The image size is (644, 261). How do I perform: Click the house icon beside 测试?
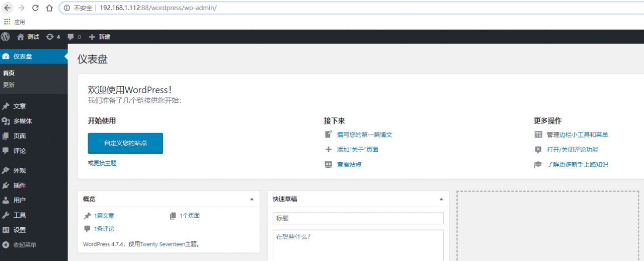tap(21, 37)
